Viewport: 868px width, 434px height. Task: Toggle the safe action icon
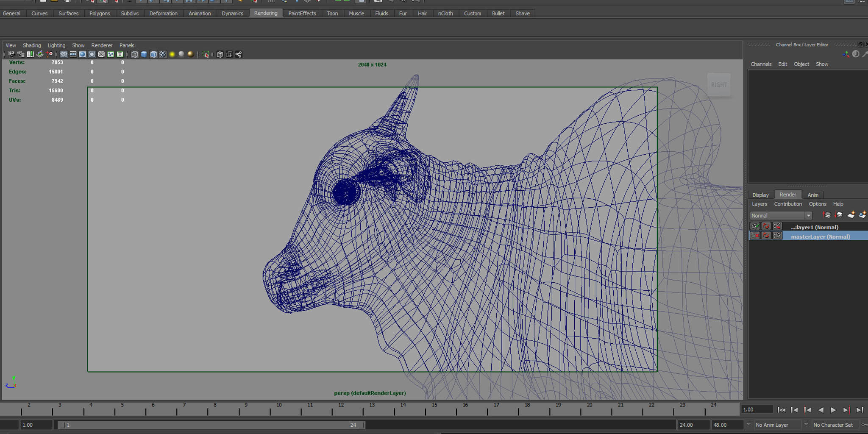click(111, 54)
